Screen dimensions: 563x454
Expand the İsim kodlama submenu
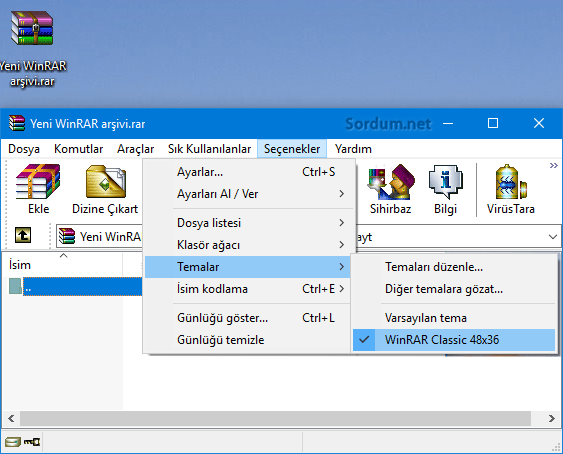(x=247, y=289)
